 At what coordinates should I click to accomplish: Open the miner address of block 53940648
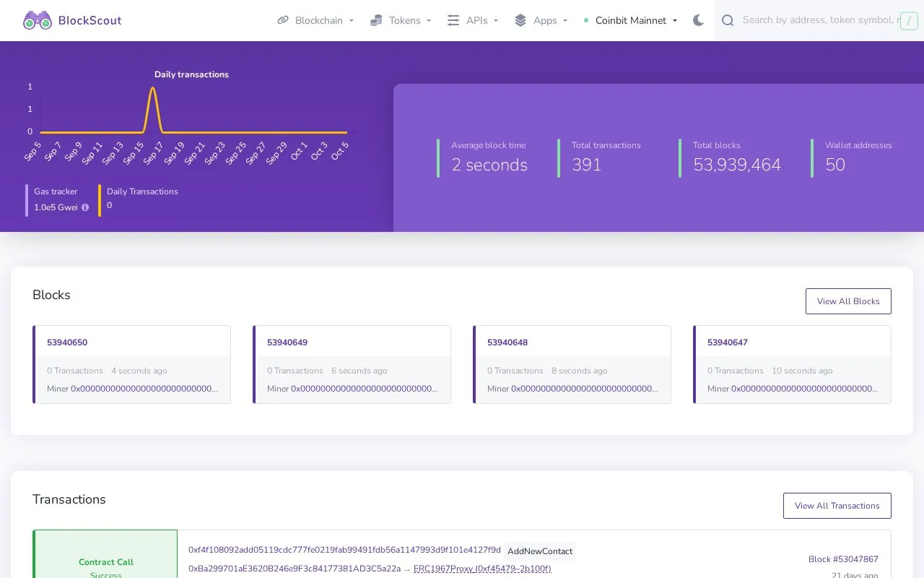585,389
